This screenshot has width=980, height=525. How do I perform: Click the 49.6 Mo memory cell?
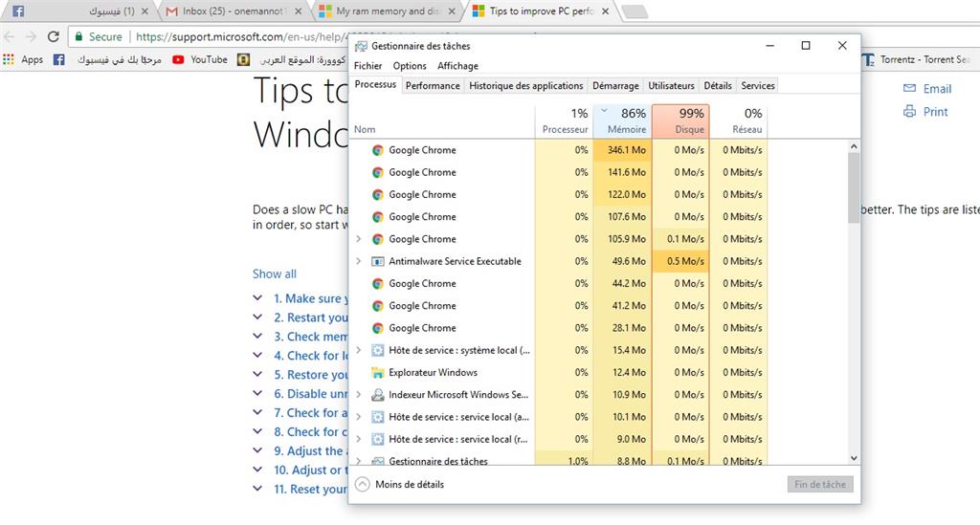click(622, 261)
